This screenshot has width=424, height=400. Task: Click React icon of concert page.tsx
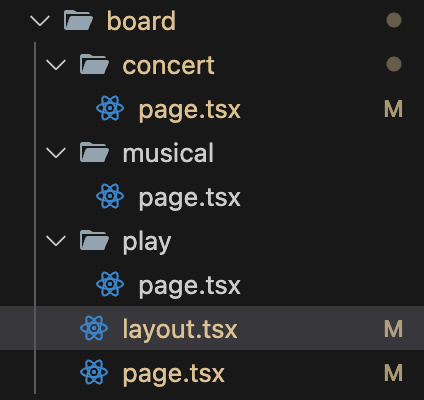(x=110, y=108)
